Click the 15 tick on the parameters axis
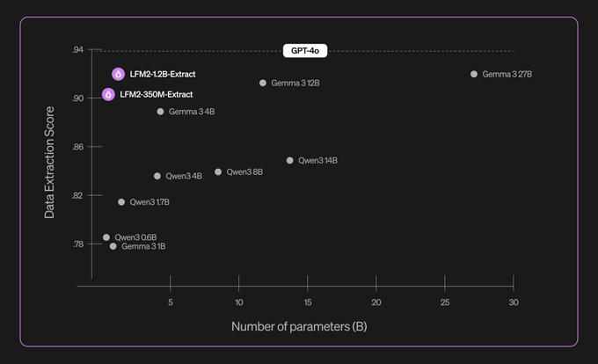 point(308,302)
